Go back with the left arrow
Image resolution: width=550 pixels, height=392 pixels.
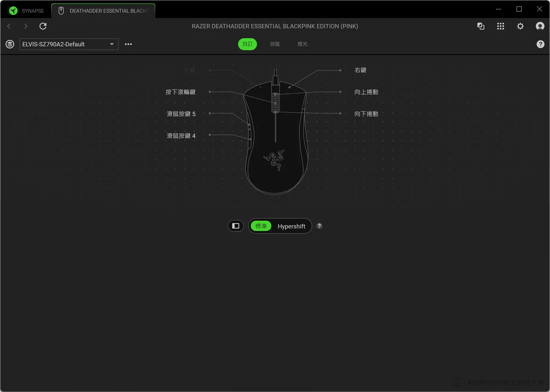(x=9, y=26)
